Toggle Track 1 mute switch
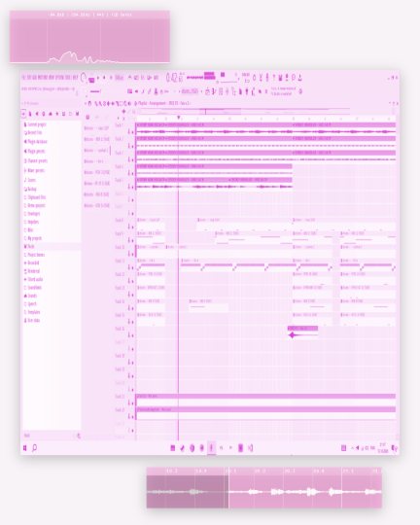Image resolution: width=420 pixels, height=525 pixels. 132,132
